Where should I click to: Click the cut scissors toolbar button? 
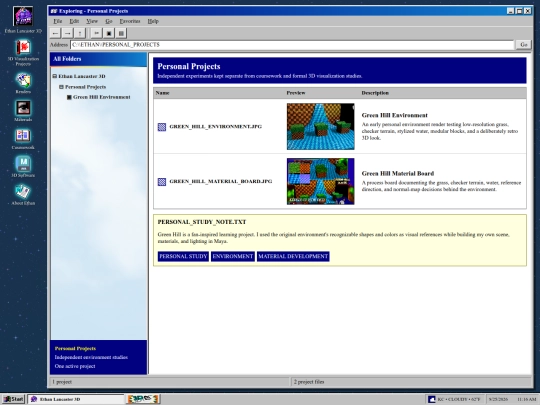(97, 33)
